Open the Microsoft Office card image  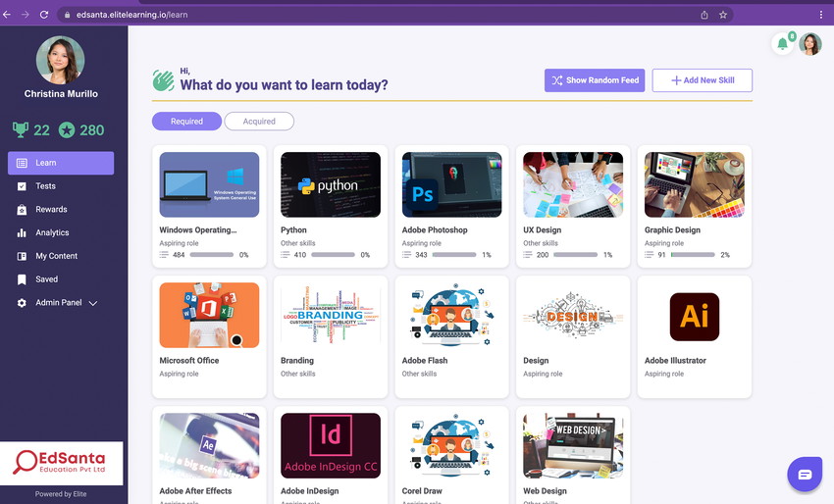[209, 315]
